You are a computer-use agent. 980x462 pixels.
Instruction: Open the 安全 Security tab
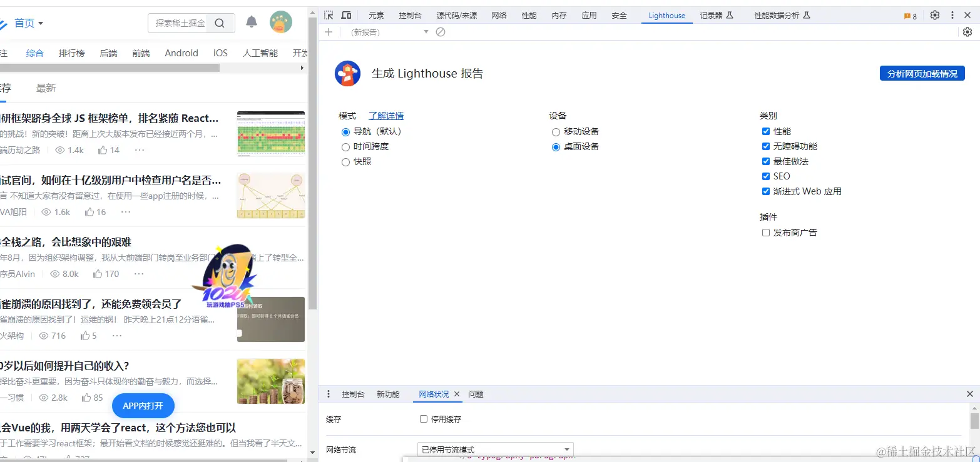[619, 16]
